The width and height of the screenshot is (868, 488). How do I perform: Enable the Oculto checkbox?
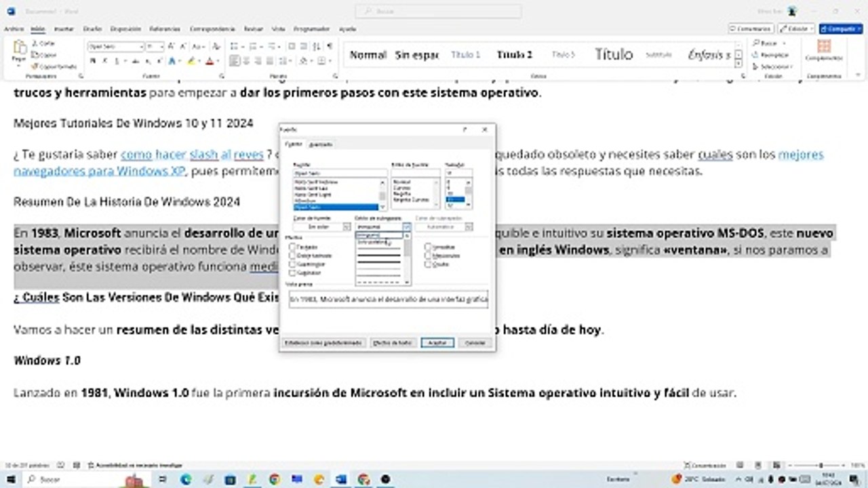(428, 264)
